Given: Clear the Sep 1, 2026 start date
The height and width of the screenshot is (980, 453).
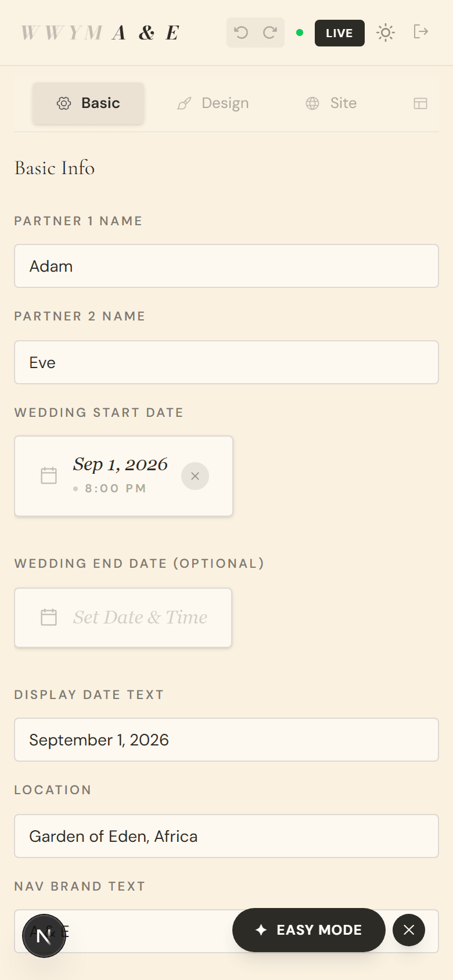Looking at the screenshot, I should coord(195,475).
